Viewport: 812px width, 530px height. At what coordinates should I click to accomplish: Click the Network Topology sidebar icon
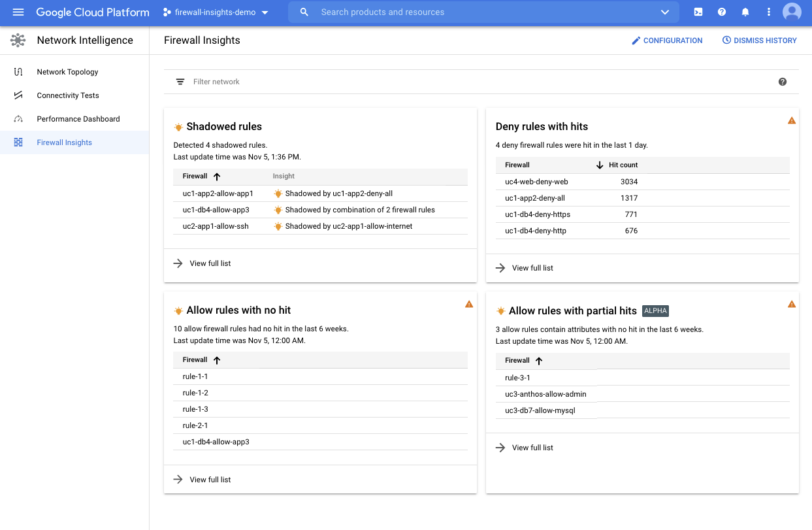pyautogui.click(x=18, y=72)
